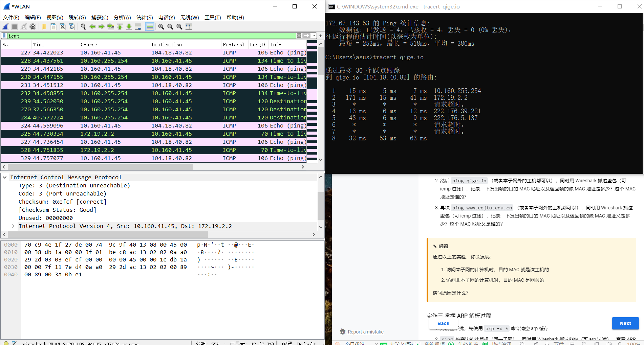
Task: Select packet number 227 row
Action: [154, 53]
